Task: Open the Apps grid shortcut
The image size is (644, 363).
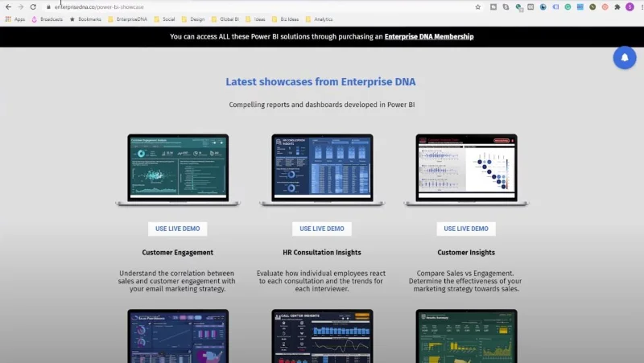Action: click(14, 19)
